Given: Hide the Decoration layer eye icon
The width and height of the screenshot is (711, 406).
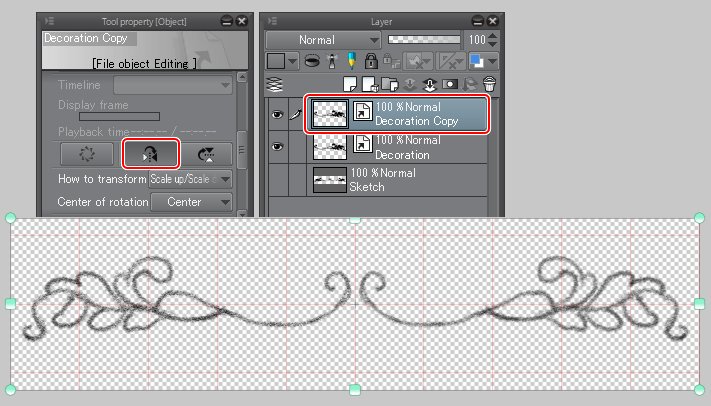Looking at the screenshot, I should tap(278, 147).
